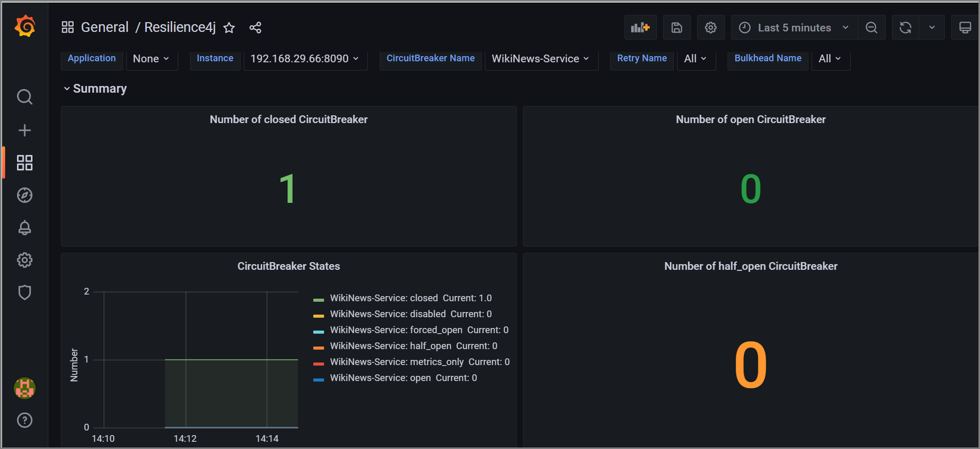The image size is (980, 449).
Task: Open the Instance 192.168.29.66:8090 dropdown
Action: click(x=305, y=59)
